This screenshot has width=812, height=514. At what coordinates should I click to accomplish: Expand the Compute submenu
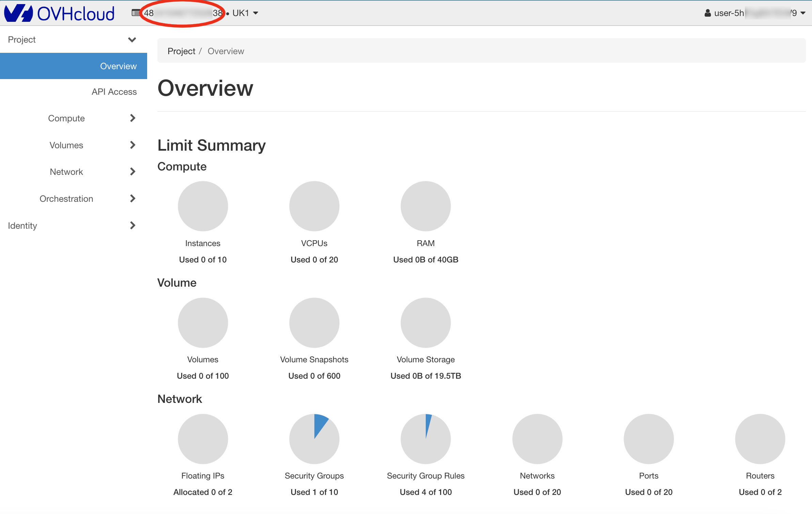coord(66,118)
